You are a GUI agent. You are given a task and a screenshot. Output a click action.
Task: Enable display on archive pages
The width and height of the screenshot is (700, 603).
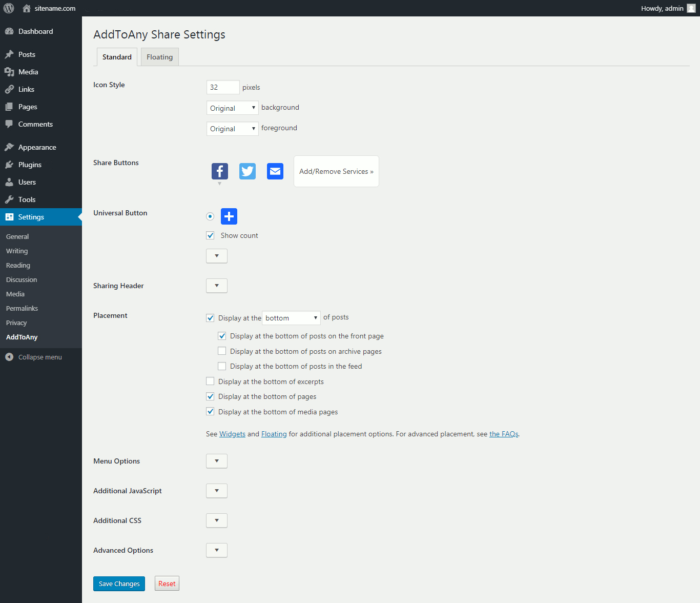(x=222, y=351)
